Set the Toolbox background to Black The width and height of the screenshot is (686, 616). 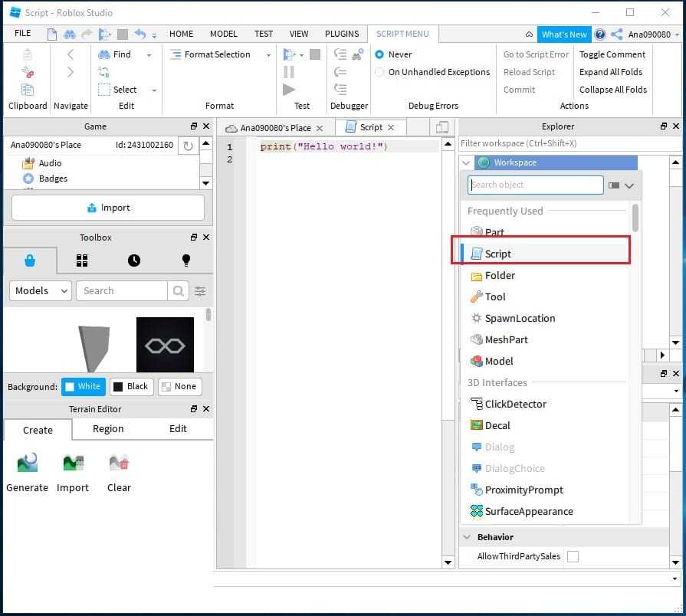[x=131, y=387]
